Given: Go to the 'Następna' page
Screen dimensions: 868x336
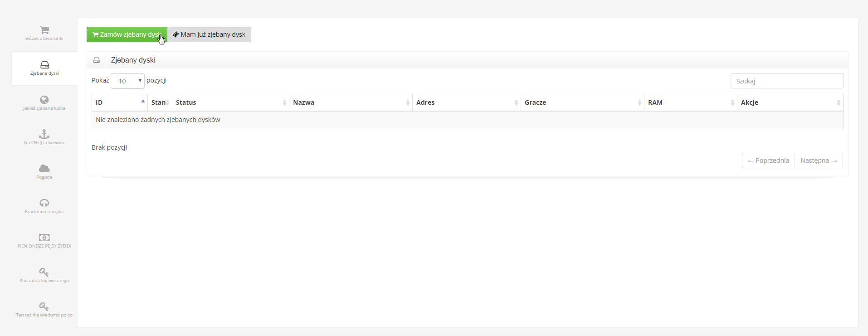Looking at the screenshot, I should point(819,161).
